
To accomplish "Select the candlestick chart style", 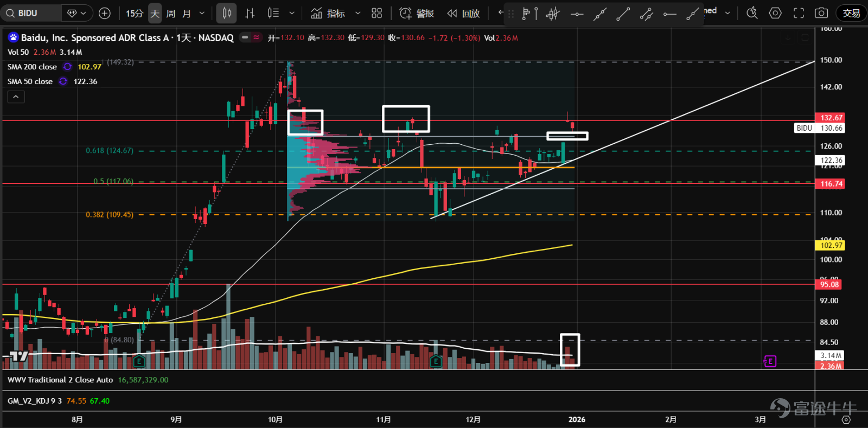I will point(227,13).
